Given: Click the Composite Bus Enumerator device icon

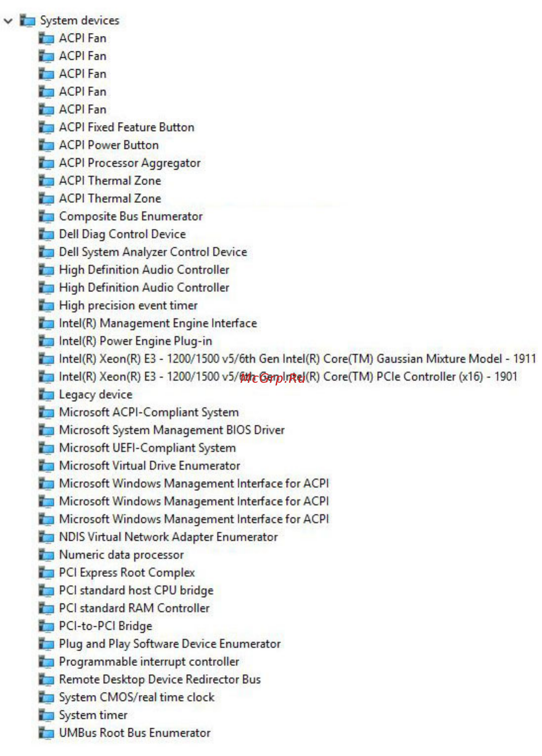Looking at the screenshot, I should click(46, 216).
